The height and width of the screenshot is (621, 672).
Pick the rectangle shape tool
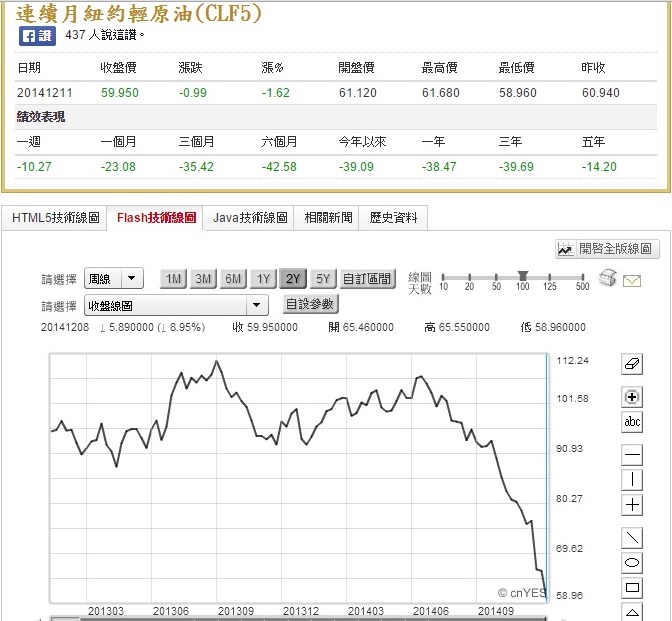tap(632, 587)
